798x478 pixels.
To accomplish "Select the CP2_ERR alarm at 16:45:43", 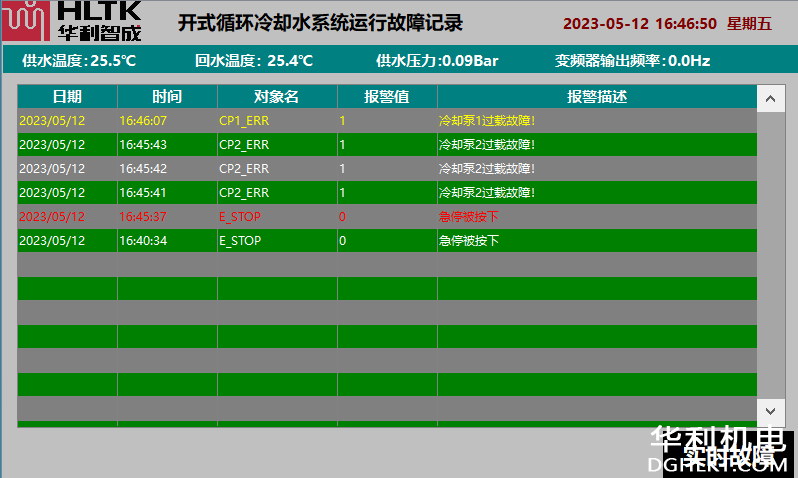I will coord(387,145).
